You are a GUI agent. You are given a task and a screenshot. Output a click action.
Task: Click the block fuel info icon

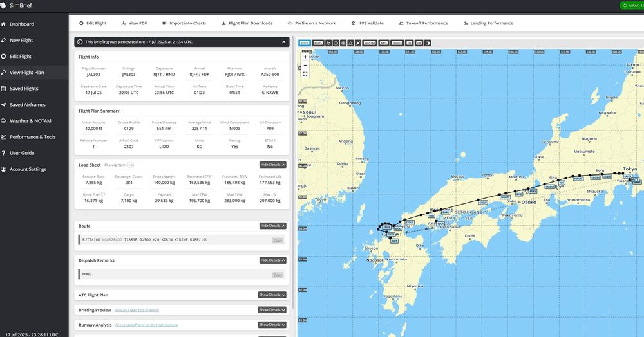[x=101, y=193]
